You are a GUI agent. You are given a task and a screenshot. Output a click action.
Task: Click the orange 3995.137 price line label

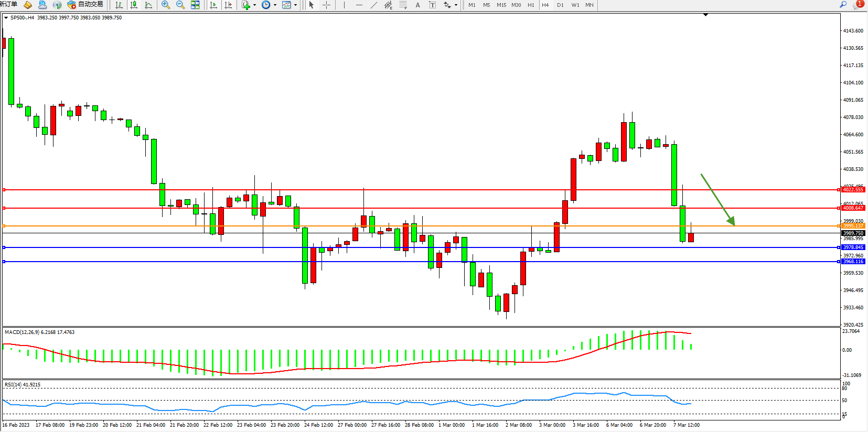click(853, 226)
